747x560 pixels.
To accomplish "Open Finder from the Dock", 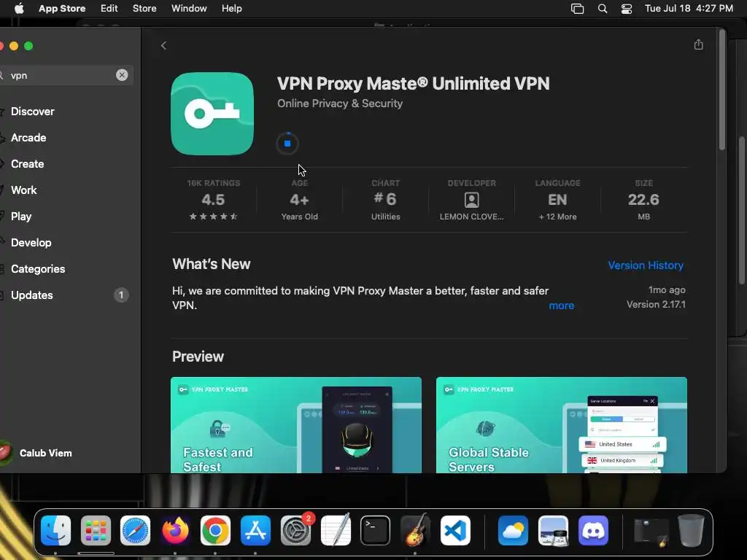I will tap(55, 530).
